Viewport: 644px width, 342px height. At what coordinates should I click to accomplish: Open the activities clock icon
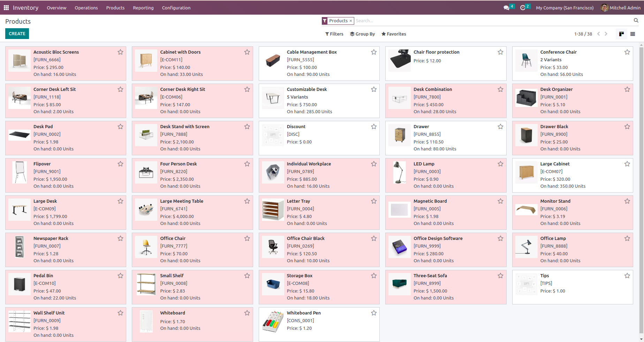pos(523,8)
